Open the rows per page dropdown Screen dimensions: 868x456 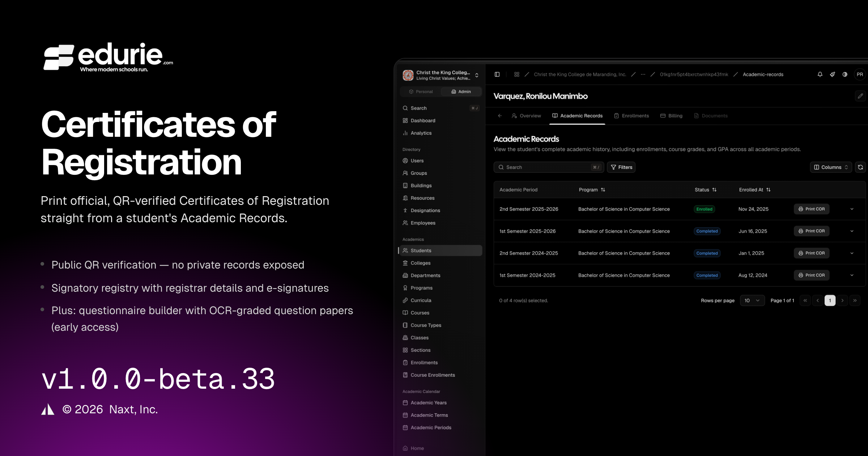coord(752,300)
